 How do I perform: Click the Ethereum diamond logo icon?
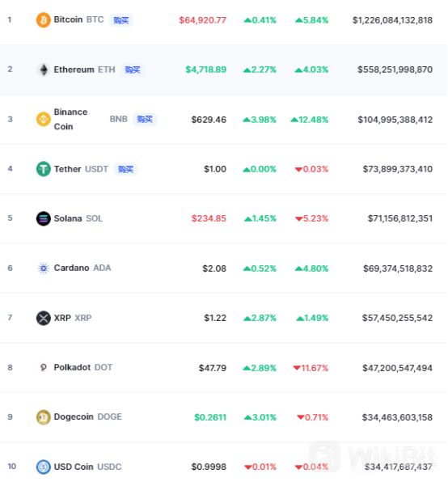click(44, 70)
